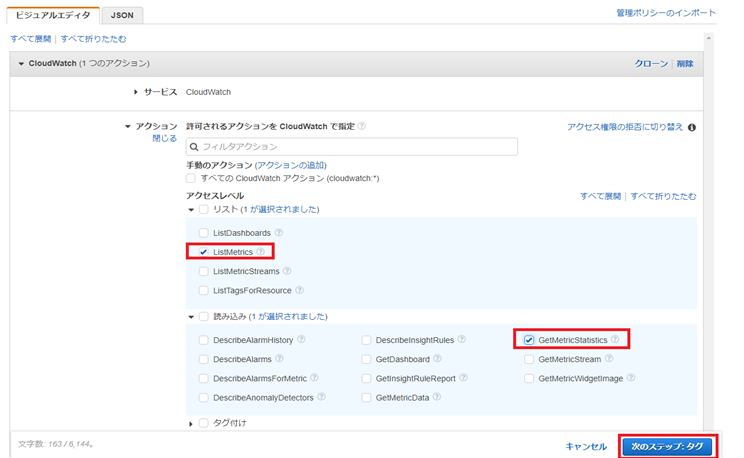Screen dimensions: 744x458
Task: Select all 読み込み access level checkbox
Action: [204, 317]
